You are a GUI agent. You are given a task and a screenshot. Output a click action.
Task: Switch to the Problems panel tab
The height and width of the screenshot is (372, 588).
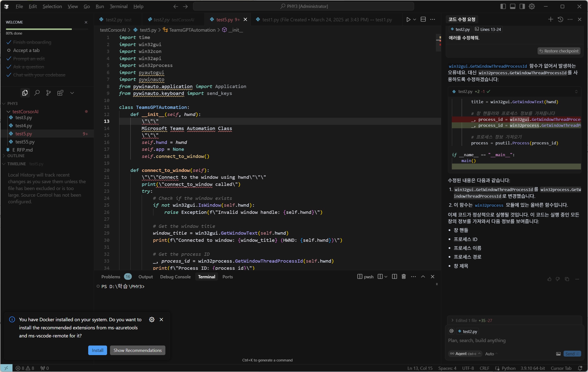[x=111, y=277]
